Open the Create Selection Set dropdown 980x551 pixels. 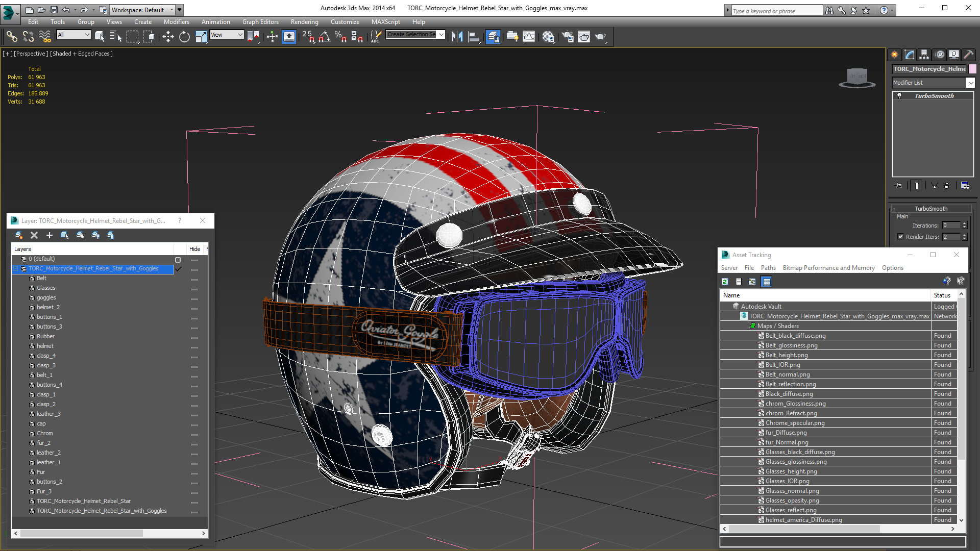point(415,35)
